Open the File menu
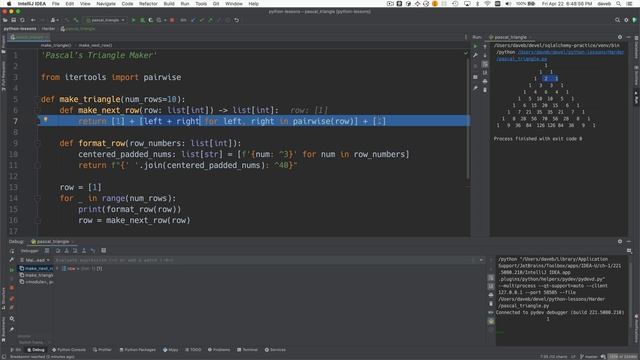The image size is (640, 360). 56,4
